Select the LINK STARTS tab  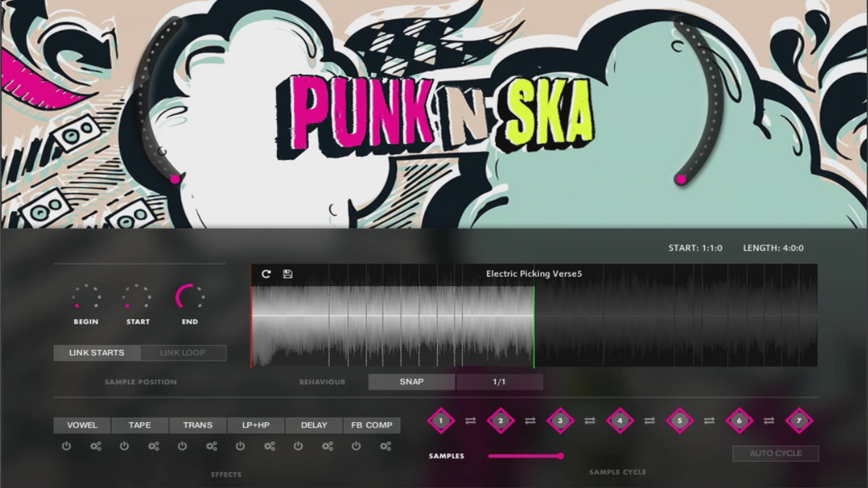click(96, 353)
